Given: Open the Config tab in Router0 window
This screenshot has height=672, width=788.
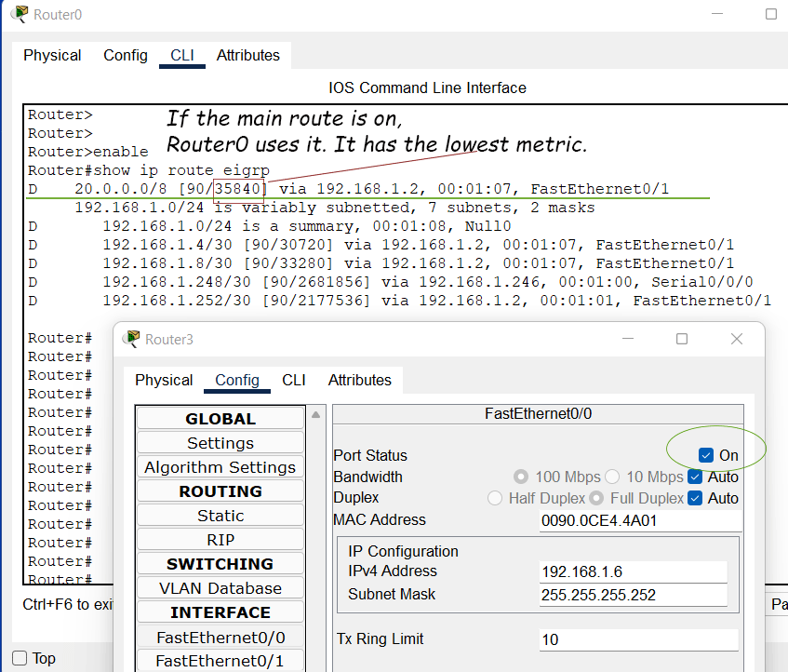Looking at the screenshot, I should 126,55.
